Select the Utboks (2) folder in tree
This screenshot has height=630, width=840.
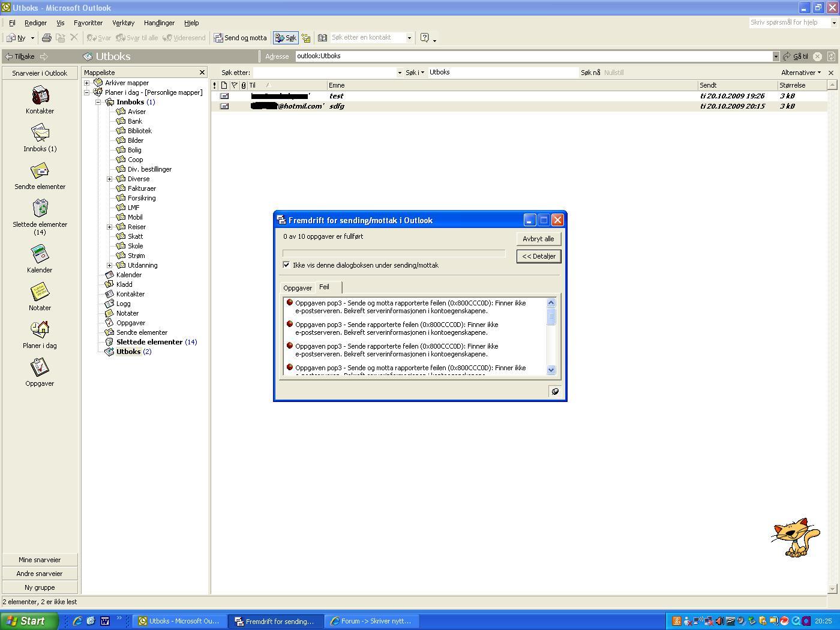(x=133, y=352)
